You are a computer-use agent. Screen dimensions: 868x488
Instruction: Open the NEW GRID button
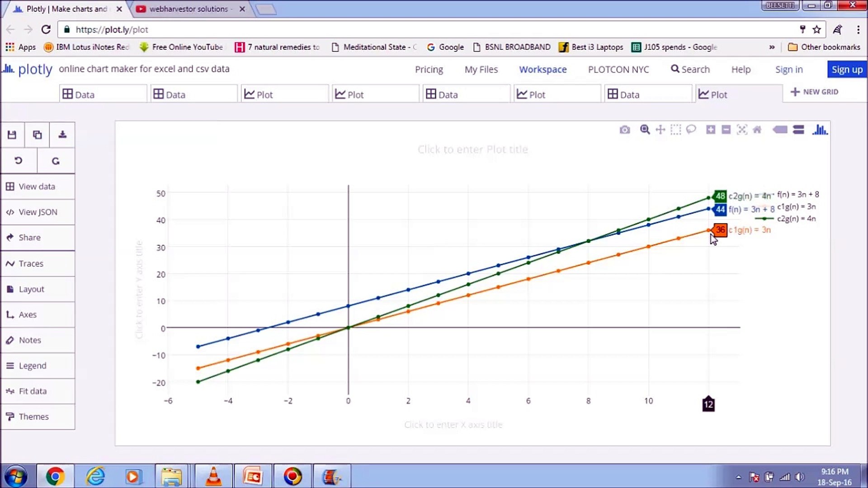815,92
